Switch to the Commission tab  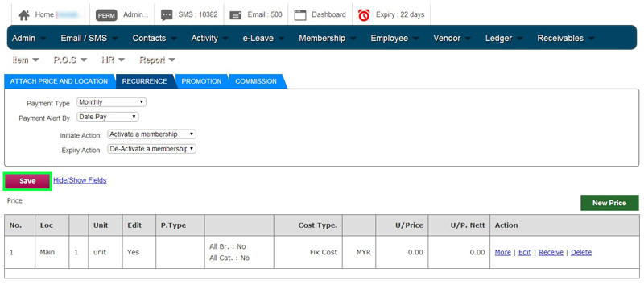pos(256,81)
